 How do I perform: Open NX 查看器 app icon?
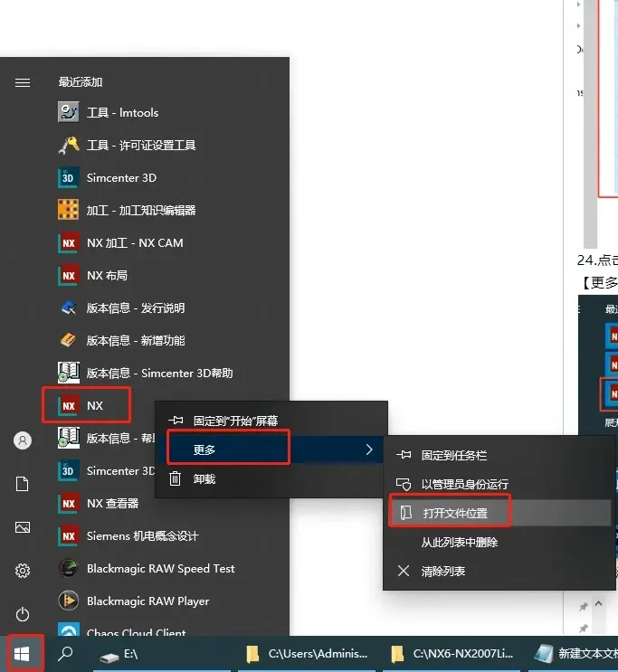coord(68,503)
